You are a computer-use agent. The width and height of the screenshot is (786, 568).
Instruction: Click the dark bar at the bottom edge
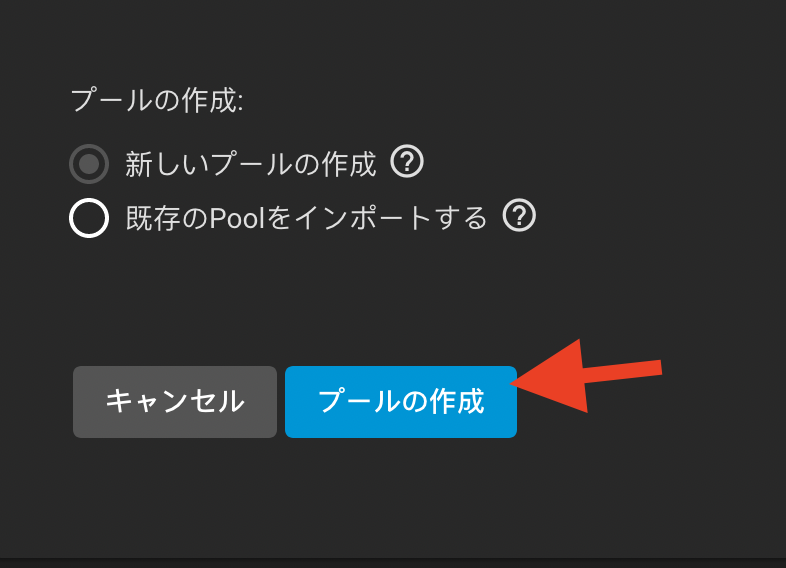(x=393, y=563)
